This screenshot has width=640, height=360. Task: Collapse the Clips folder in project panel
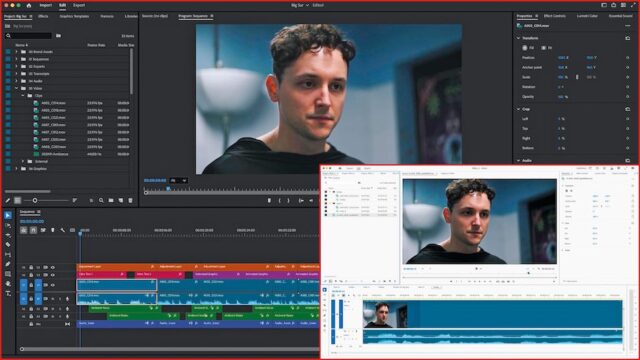point(23,96)
